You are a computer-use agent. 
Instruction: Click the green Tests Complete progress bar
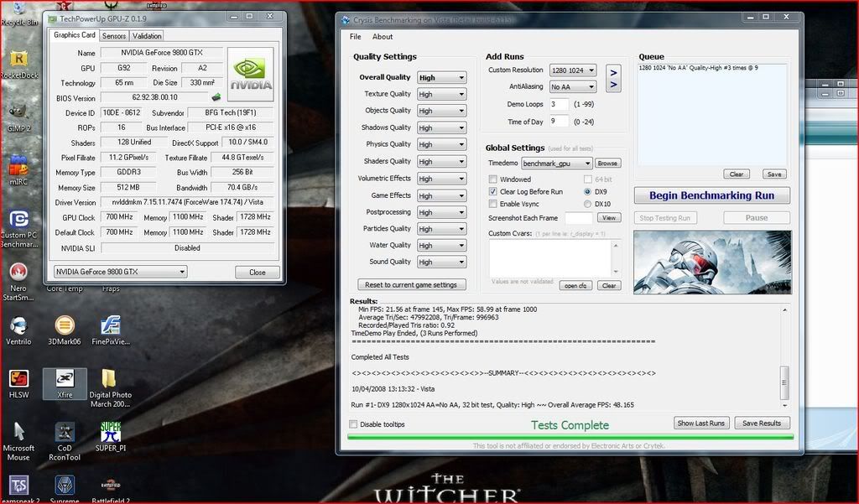pyautogui.click(x=570, y=437)
